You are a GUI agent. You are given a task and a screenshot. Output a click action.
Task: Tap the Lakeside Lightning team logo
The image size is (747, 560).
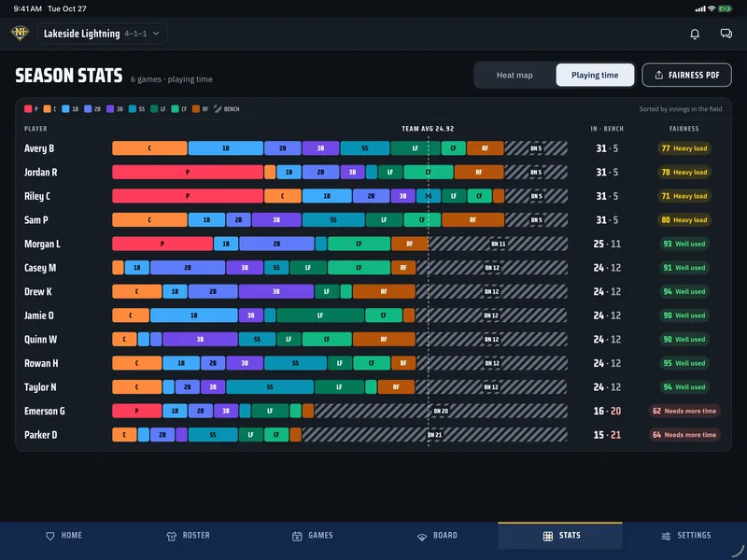click(20, 33)
